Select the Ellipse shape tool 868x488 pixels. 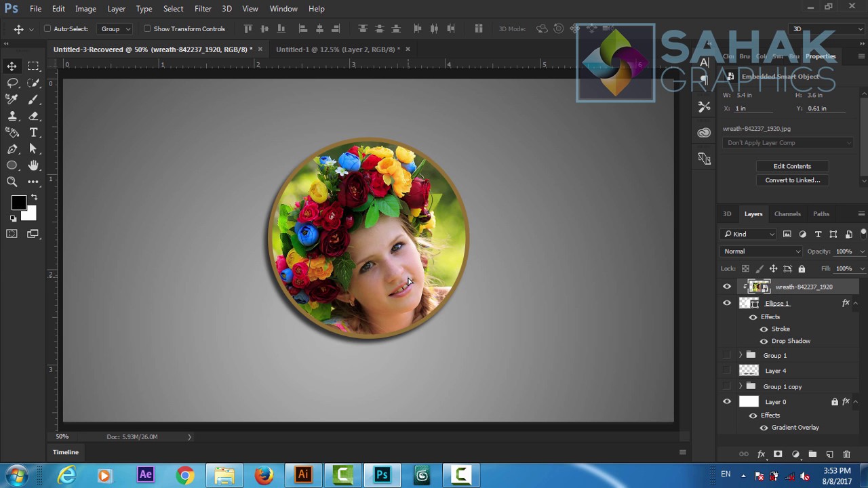coord(12,165)
